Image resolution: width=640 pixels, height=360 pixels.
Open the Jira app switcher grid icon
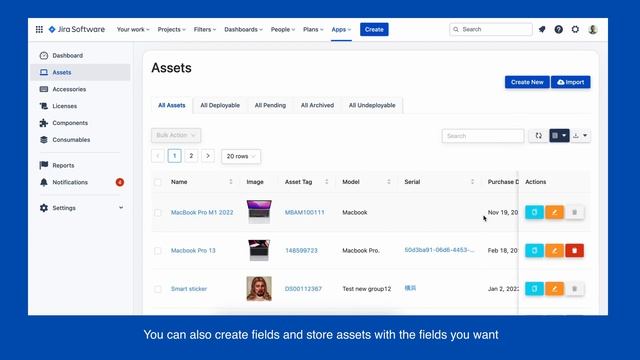(x=39, y=29)
